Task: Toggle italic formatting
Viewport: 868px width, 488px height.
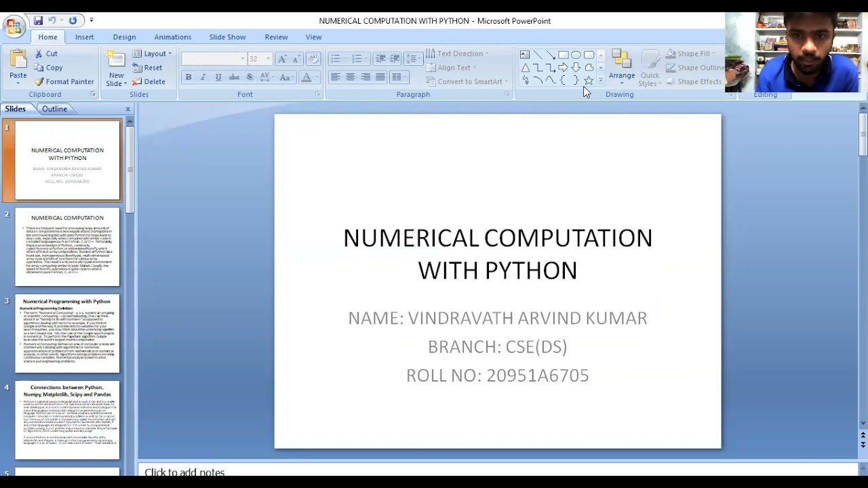Action: pos(203,77)
